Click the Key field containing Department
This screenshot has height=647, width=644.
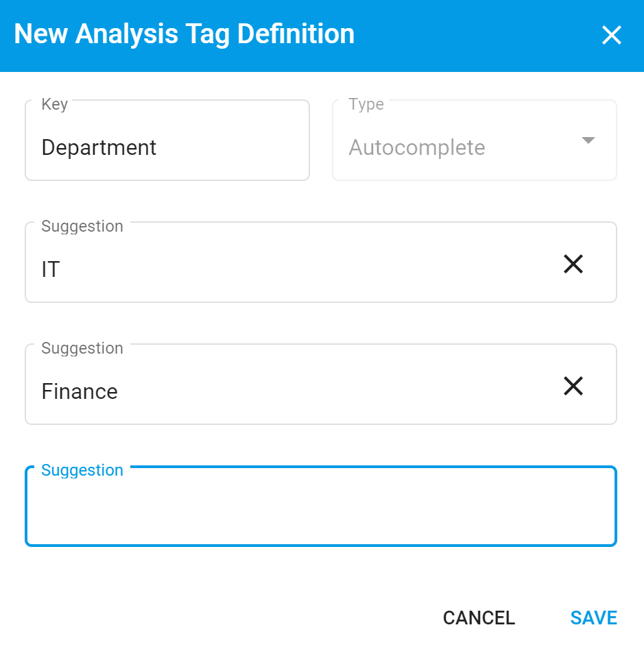(x=167, y=147)
